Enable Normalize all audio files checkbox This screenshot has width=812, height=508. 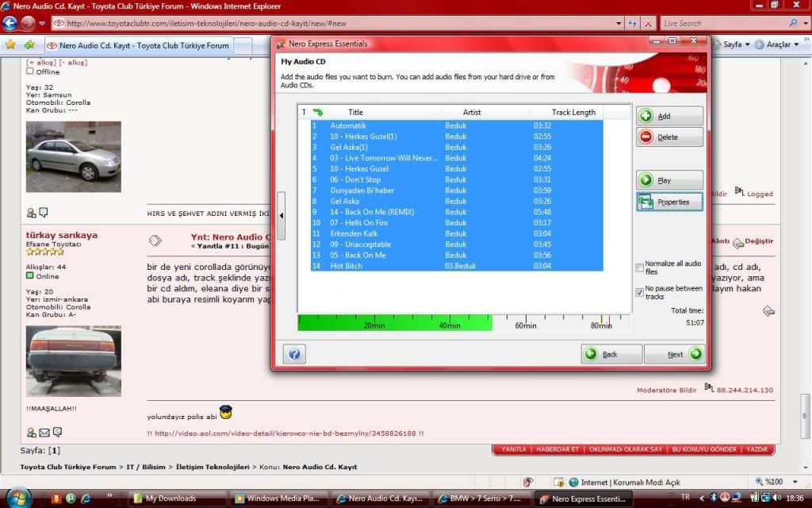pyautogui.click(x=640, y=267)
